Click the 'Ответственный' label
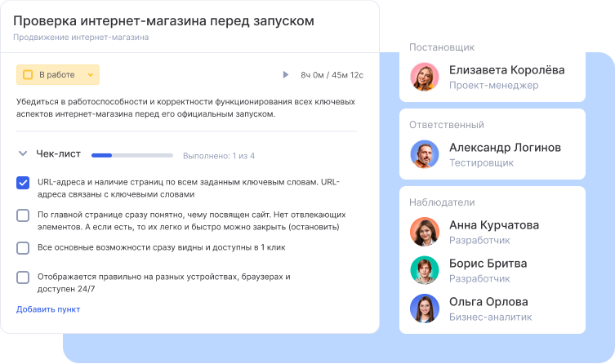Viewport: 615px width, 364px height. click(447, 125)
